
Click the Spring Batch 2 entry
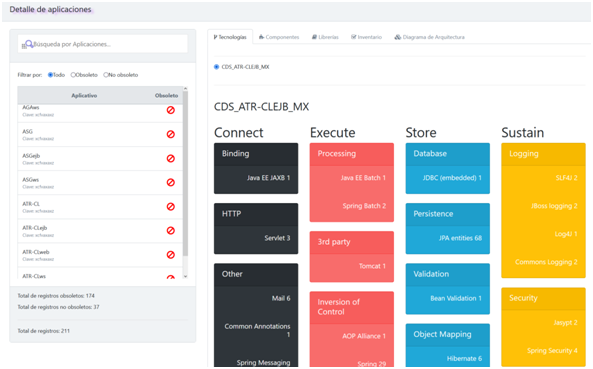[364, 206]
